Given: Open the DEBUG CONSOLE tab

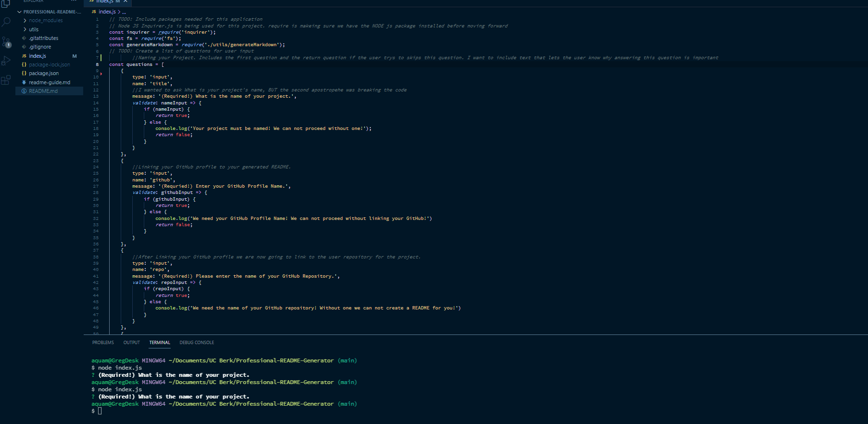Looking at the screenshot, I should click(197, 343).
